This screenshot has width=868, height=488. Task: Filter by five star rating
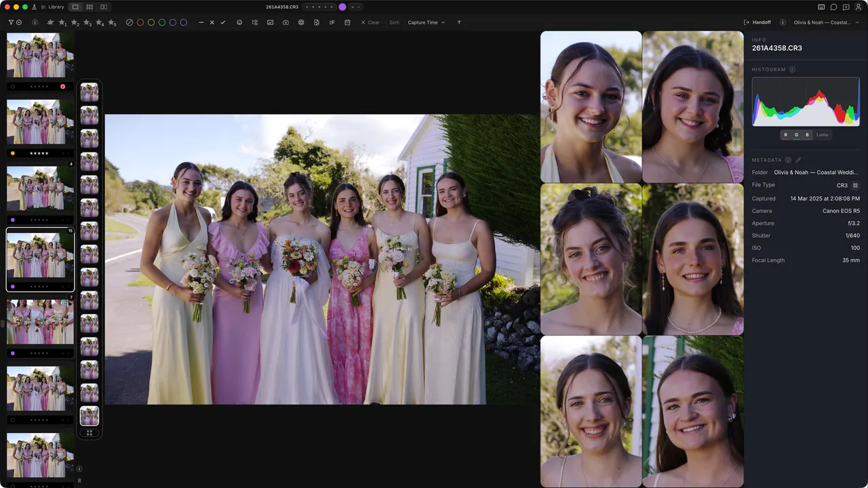coord(112,22)
